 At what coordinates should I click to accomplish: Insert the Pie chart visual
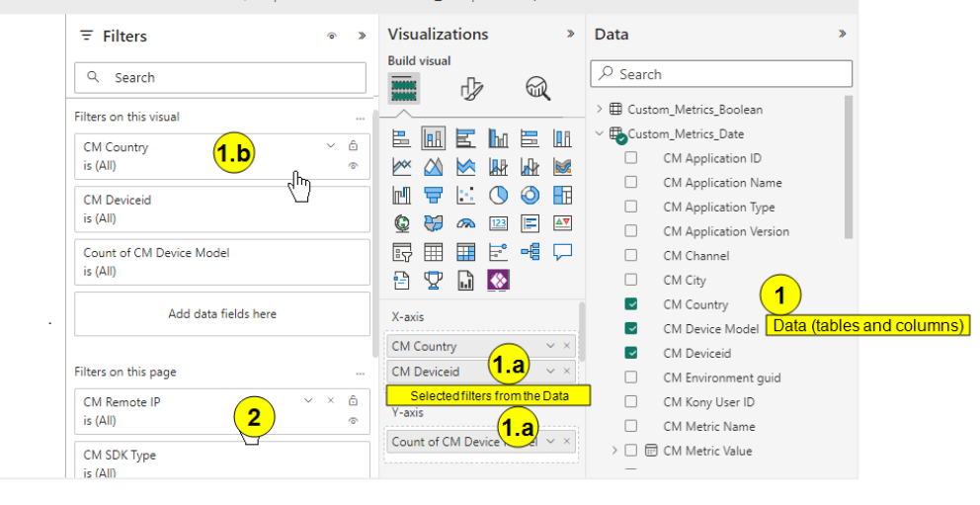coord(498,195)
